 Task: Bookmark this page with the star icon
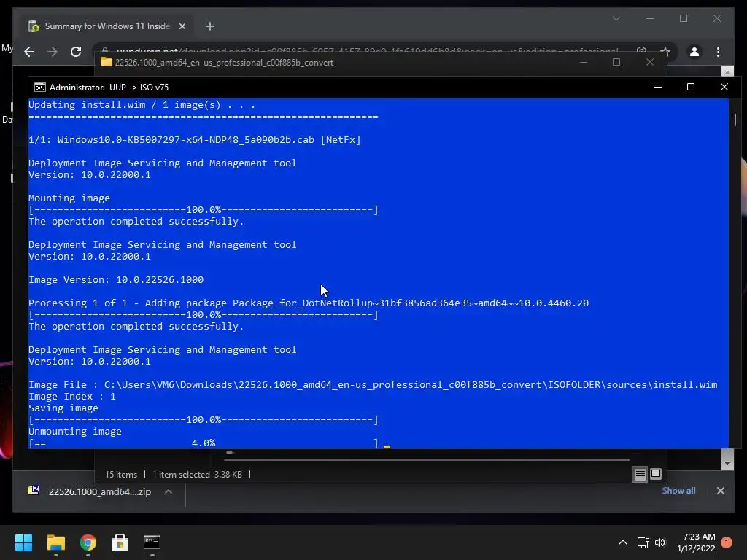point(665,52)
